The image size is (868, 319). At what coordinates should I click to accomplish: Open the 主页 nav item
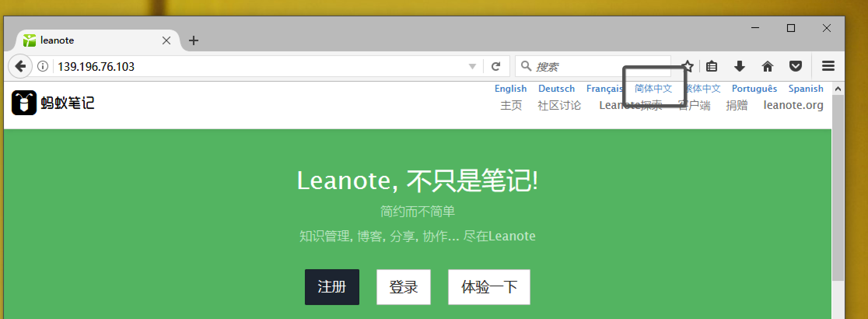(511, 105)
